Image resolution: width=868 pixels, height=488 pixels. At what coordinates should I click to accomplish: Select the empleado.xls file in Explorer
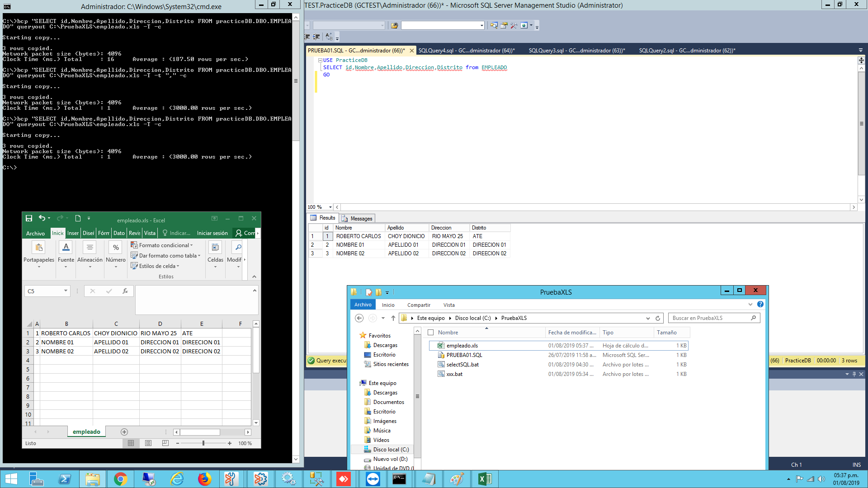click(x=462, y=346)
